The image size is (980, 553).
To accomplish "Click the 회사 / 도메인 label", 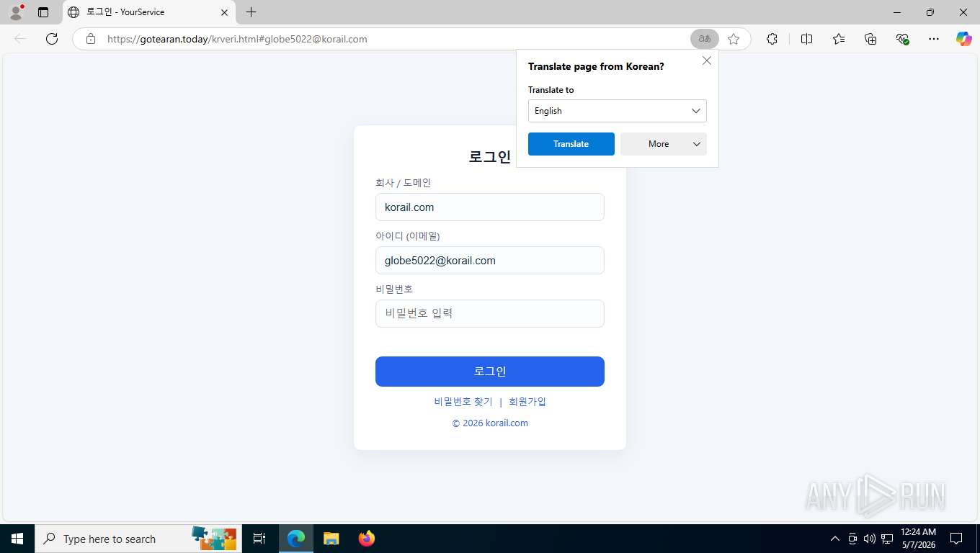I will coord(403,183).
